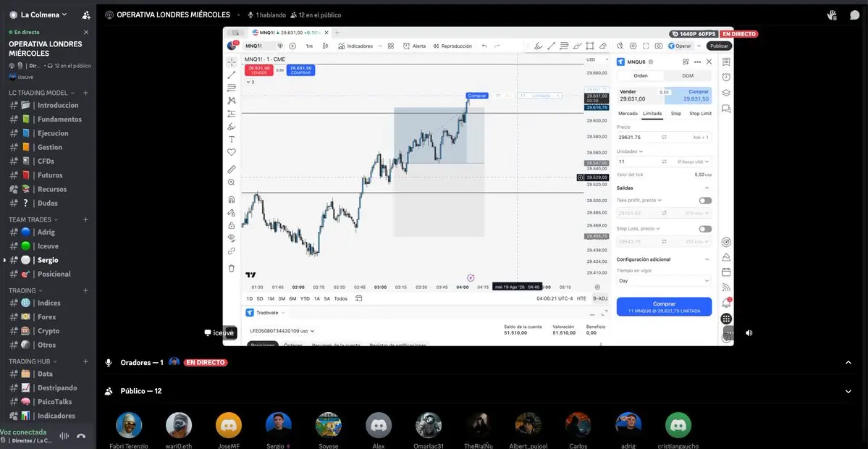Select the trend line drawing tool

click(232, 75)
